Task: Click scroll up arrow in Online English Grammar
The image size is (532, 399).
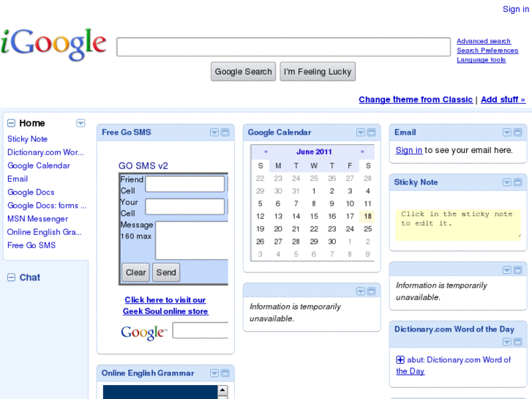Action: (222, 390)
